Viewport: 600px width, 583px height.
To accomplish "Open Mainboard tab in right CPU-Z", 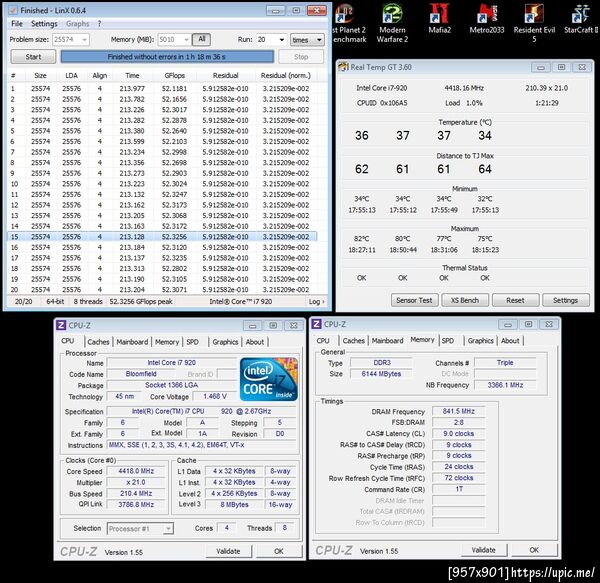I will click(387, 340).
